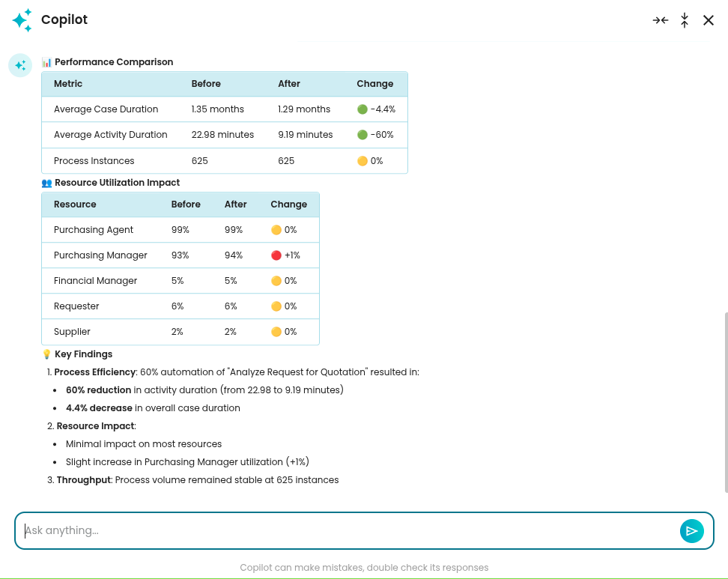Click the bar chart icon near Performance Comparison
This screenshot has height=579, width=728.
46,62
